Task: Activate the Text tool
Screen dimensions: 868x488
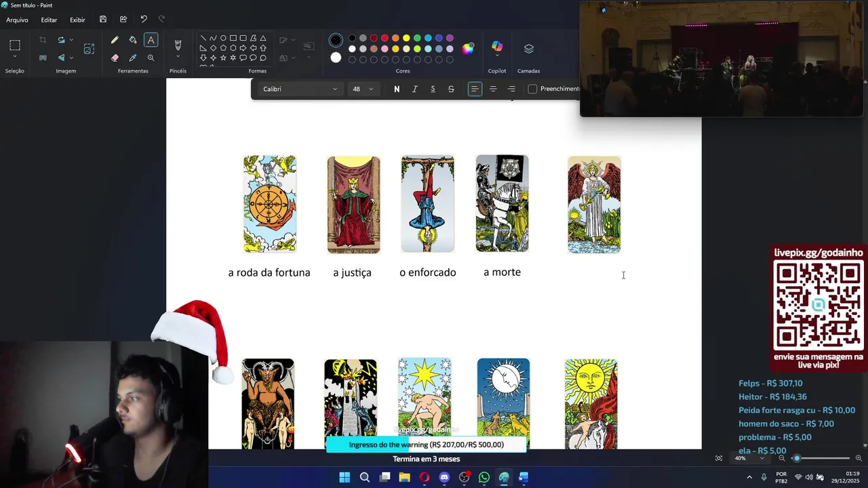Action: pos(151,41)
